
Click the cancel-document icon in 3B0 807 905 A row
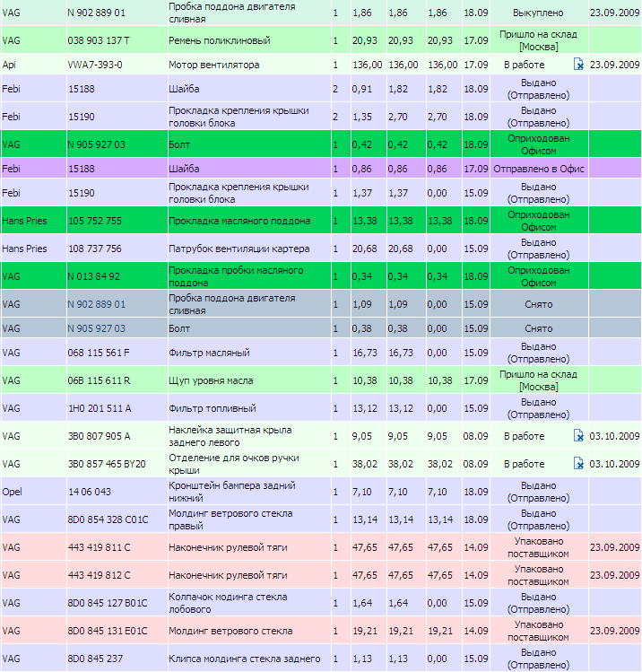point(578,436)
